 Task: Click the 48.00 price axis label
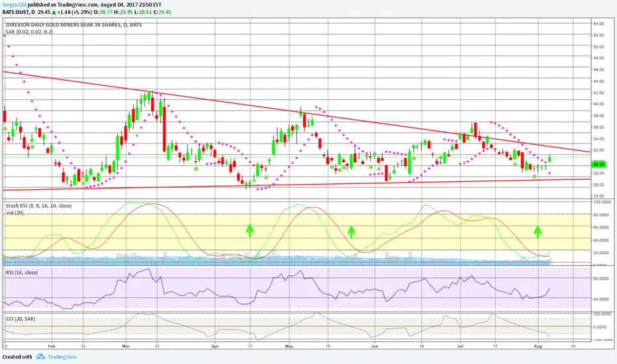pos(598,58)
